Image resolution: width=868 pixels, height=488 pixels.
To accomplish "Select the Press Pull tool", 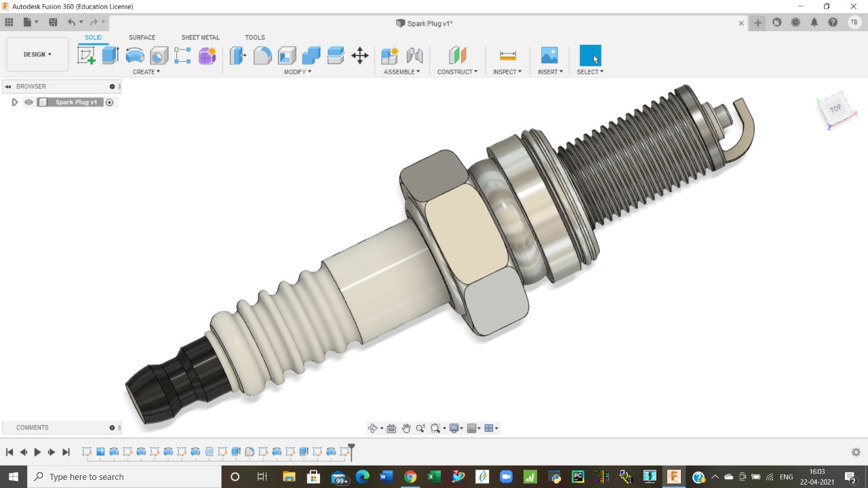I will [x=237, y=56].
